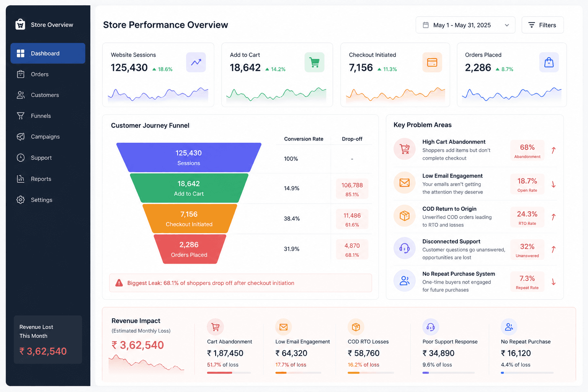Click the No Repeat Purchase users icon
The image size is (588, 392).
pos(509,327)
